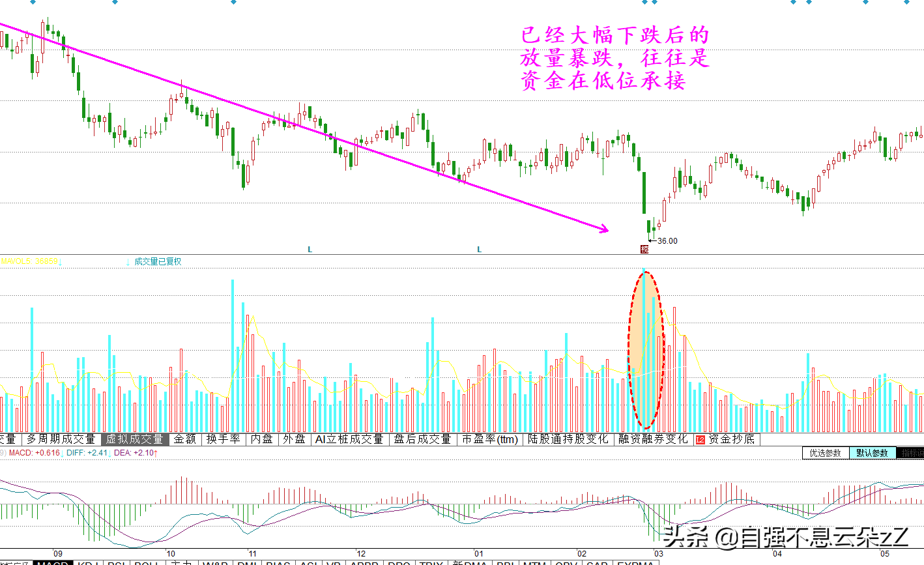This screenshot has width=924, height=565.
Task: Switch to 默认参数 parameter mode
Action: click(872, 453)
